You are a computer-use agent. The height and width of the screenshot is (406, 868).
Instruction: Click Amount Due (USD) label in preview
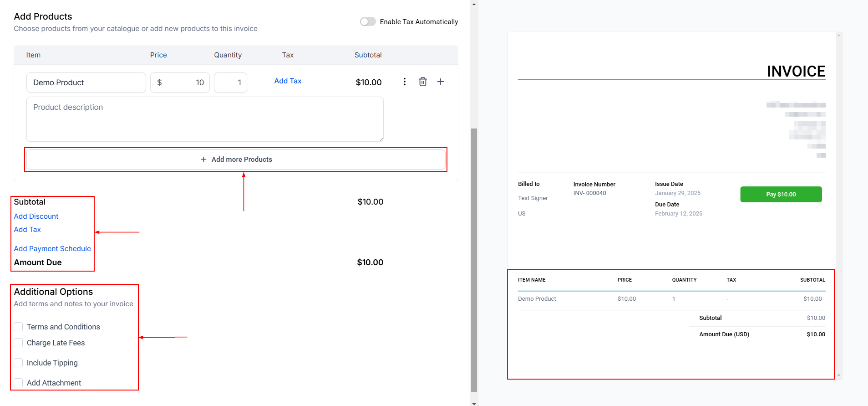(724, 334)
